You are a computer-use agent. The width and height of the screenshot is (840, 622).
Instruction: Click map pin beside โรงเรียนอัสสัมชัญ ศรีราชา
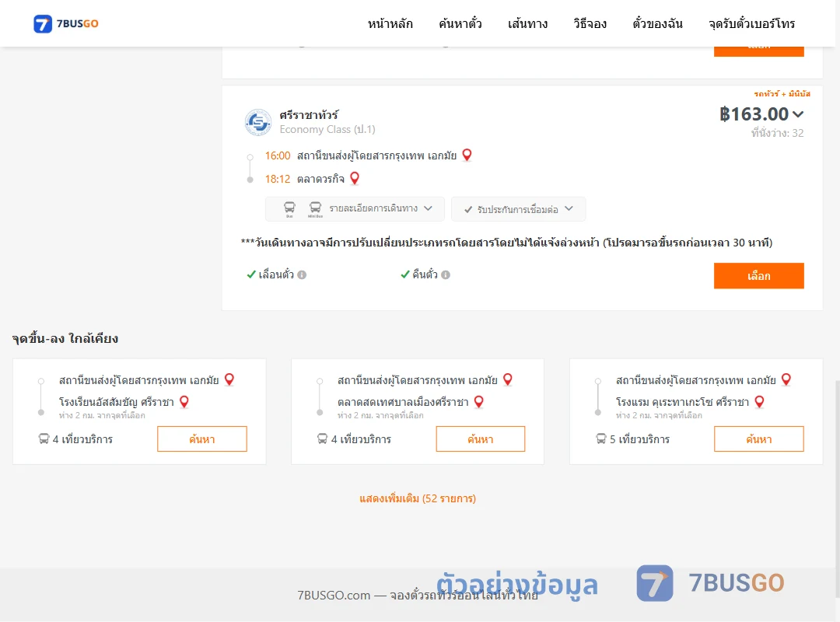tap(184, 401)
